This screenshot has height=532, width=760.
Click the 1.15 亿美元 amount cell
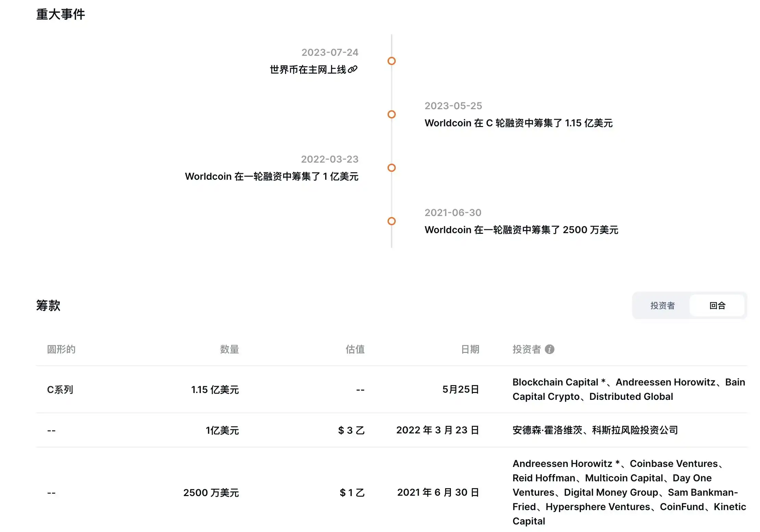[215, 390]
